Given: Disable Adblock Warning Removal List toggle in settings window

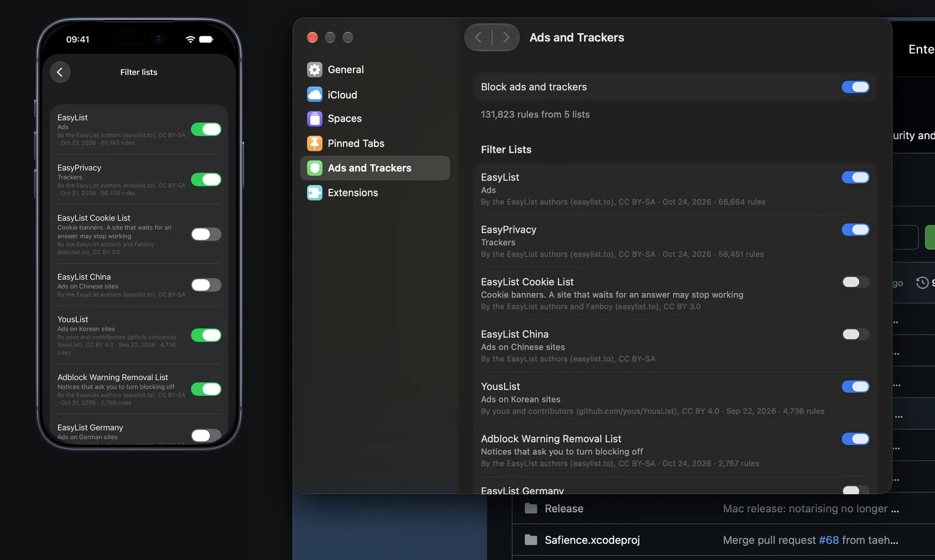Looking at the screenshot, I should 856,439.
